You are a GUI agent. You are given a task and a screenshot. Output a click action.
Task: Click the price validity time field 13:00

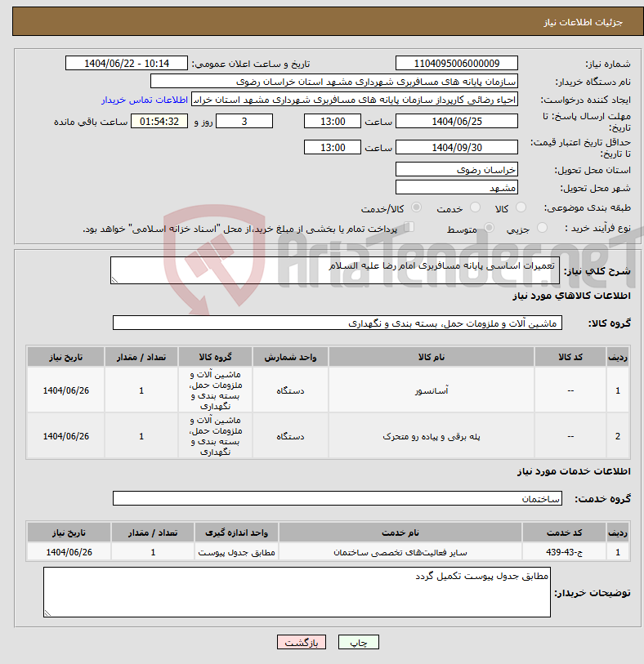333,147
